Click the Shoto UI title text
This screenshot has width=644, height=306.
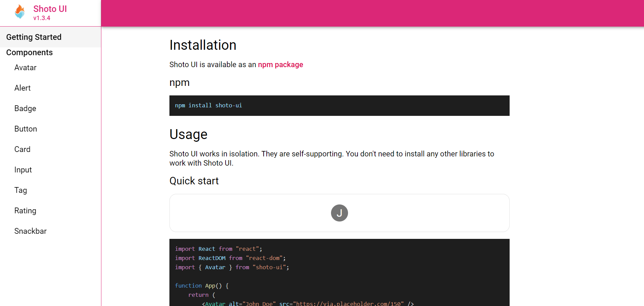click(50, 9)
